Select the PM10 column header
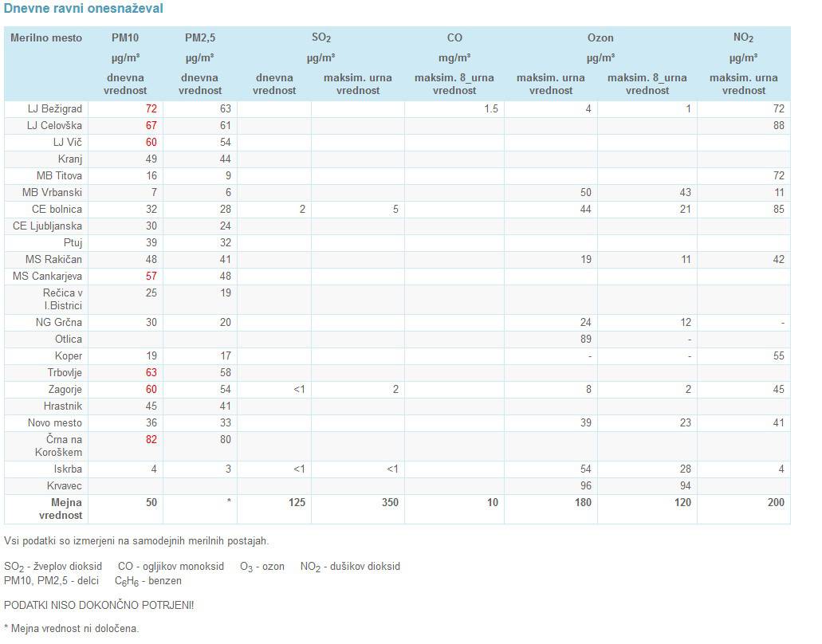The image size is (822, 644). tap(125, 37)
